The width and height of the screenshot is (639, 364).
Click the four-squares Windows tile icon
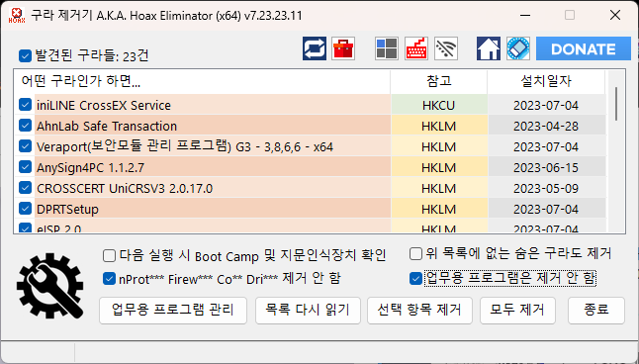[x=387, y=48]
